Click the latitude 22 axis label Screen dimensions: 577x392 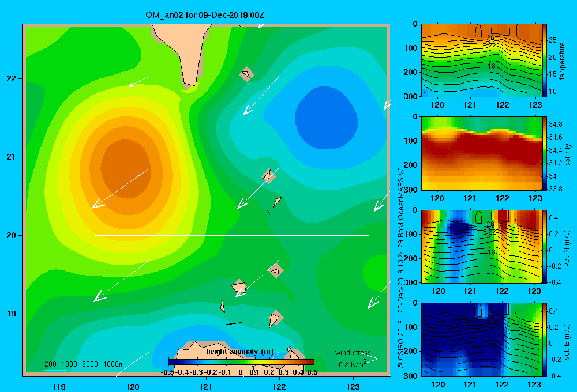(x=12, y=78)
